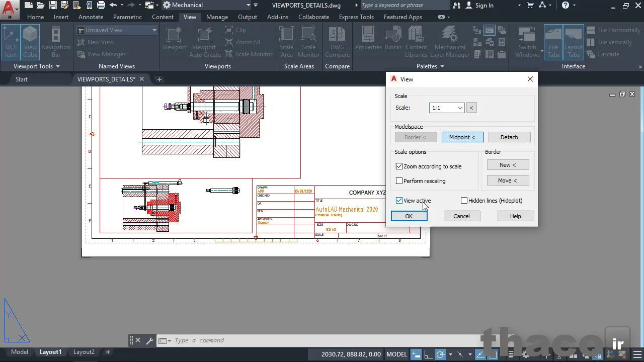Toggle the UCS Icon button

[11, 42]
